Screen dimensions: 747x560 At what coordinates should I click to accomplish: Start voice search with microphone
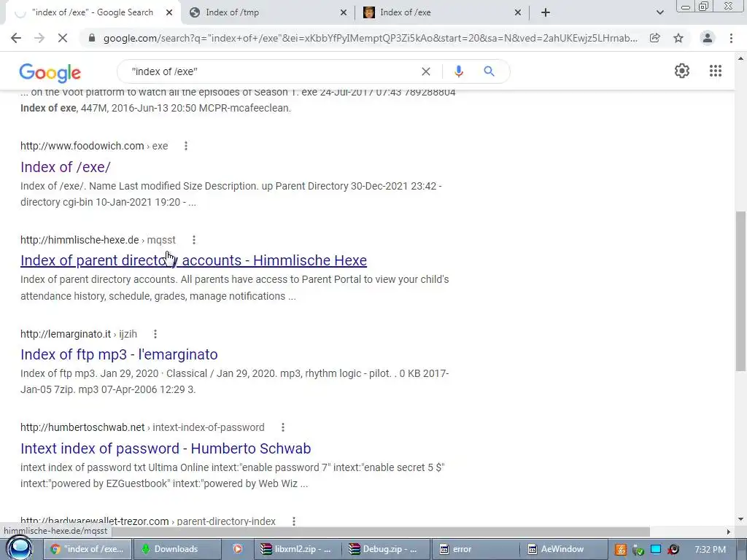[x=459, y=71]
